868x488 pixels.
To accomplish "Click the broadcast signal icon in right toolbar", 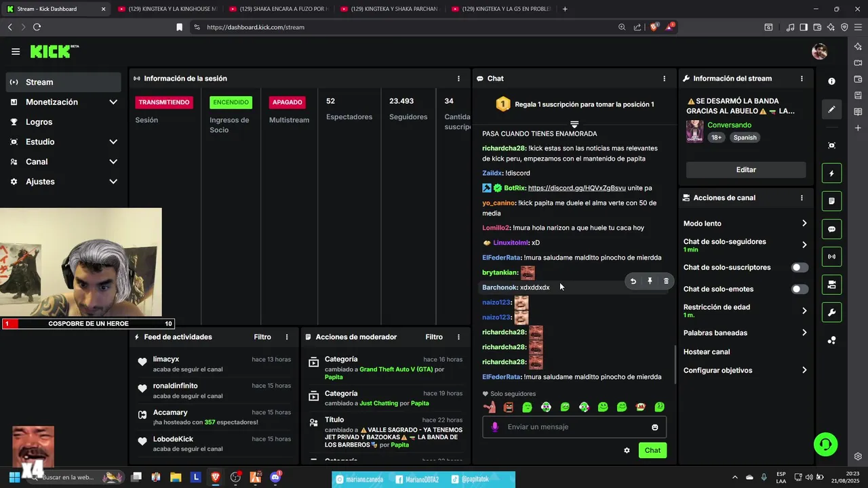I will [832, 257].
